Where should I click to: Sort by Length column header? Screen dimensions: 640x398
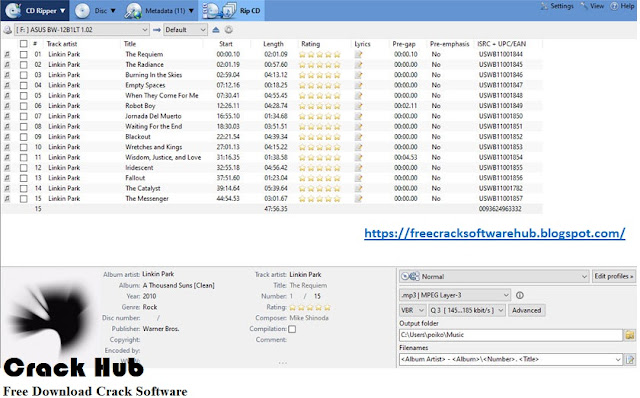coord(273,44)
